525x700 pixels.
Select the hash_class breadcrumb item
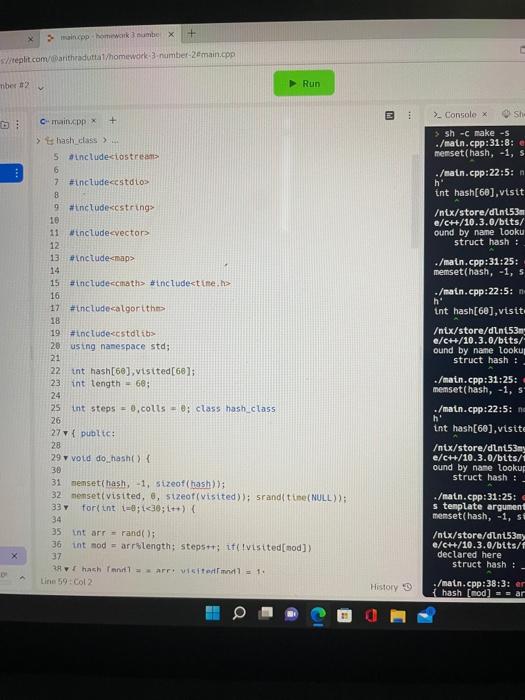72,140
